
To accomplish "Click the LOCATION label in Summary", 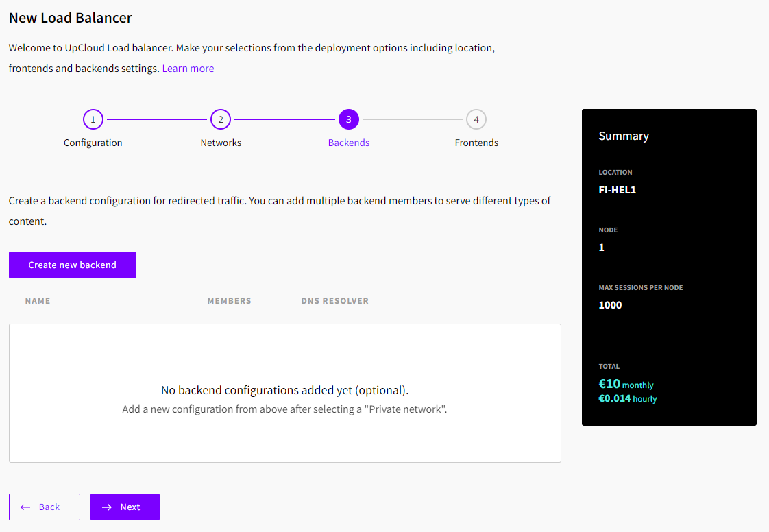I will [615, 173].
